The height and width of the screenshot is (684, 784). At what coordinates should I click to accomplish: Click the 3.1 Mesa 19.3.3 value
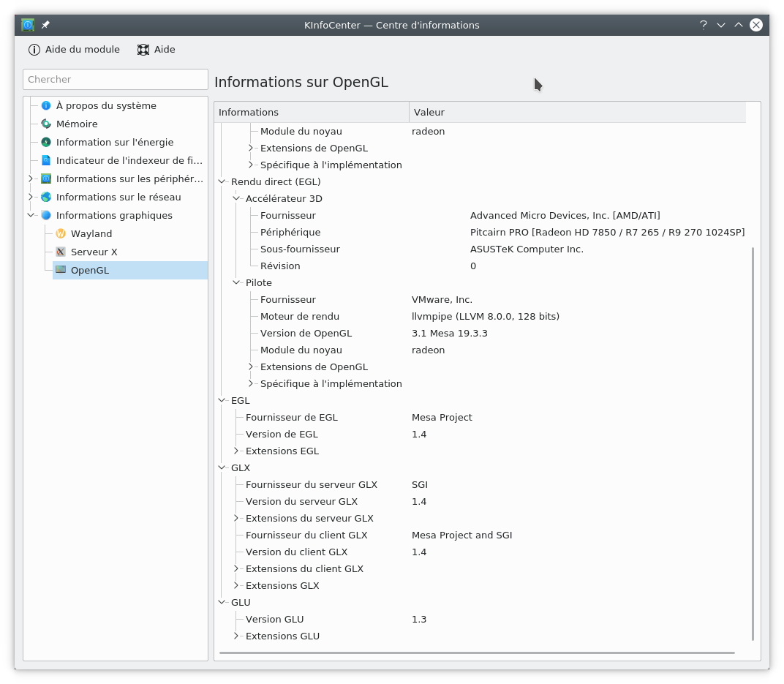[450, 334]
